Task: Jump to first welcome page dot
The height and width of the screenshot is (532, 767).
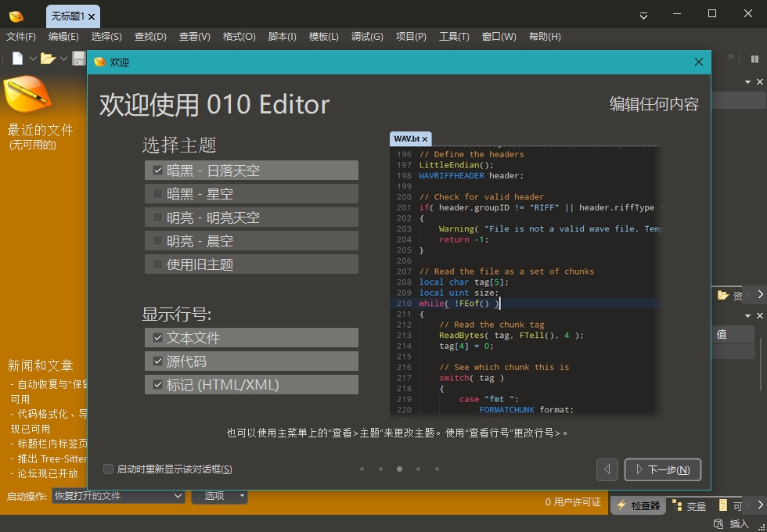Action: (x=362, y=469)
